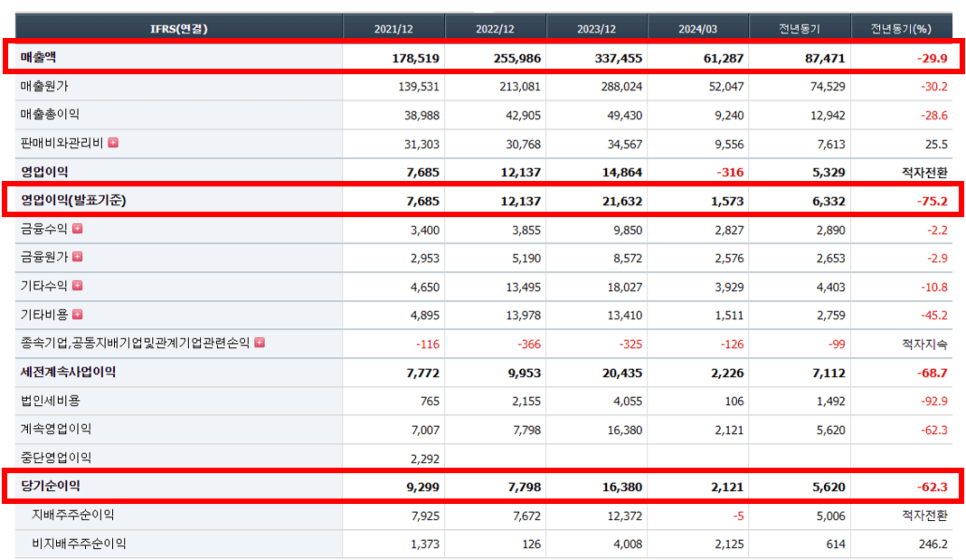
Task: Click the 2023/12 column header
Action: [x=596, y=29]
